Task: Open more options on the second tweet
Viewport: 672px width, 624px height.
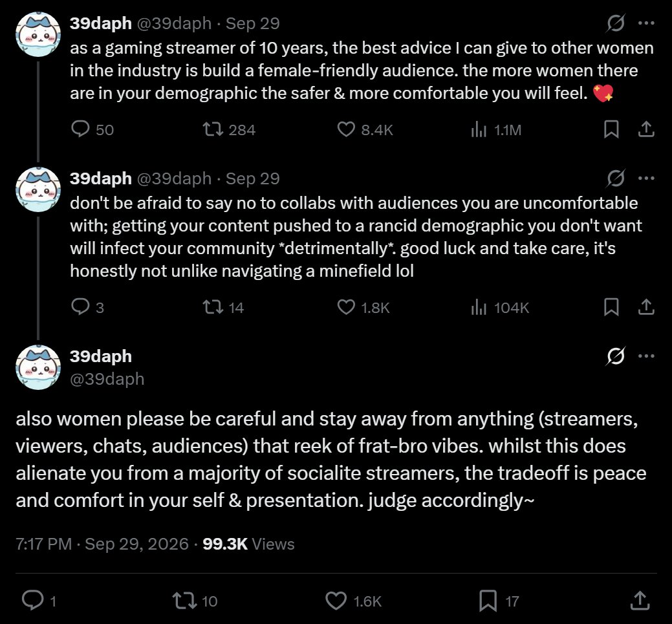Action: [646, 178]
